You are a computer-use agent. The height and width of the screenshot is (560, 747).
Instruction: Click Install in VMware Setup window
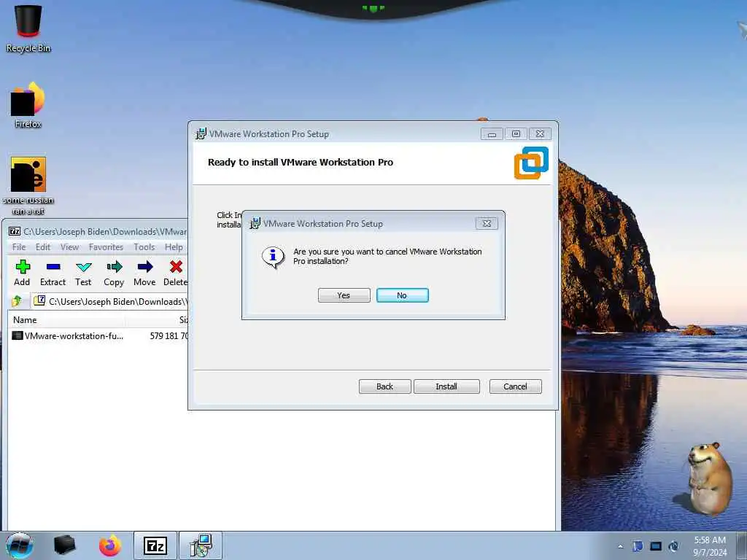[x=446, y=386]
